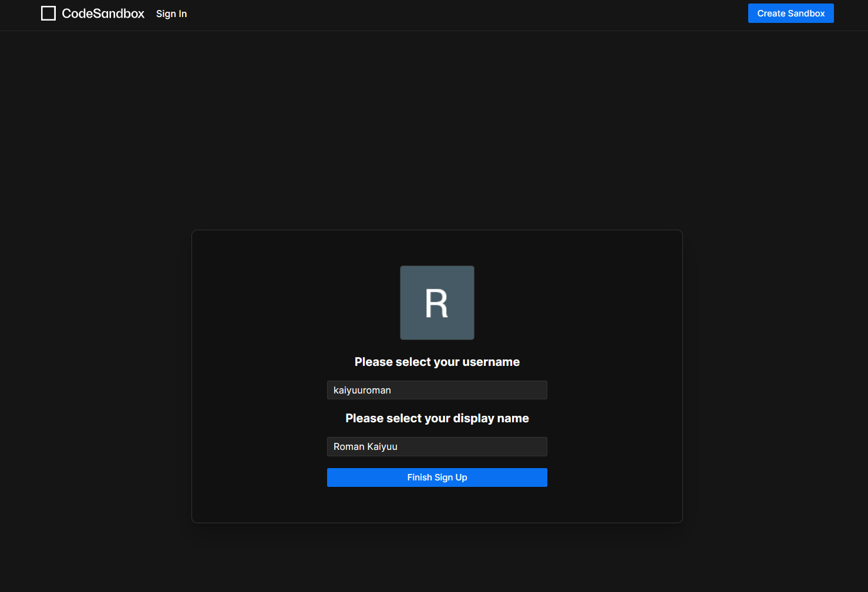Click the empty right end of display name field
The width and height of the screenshot is (868, 592).
[x=517, y=446]
